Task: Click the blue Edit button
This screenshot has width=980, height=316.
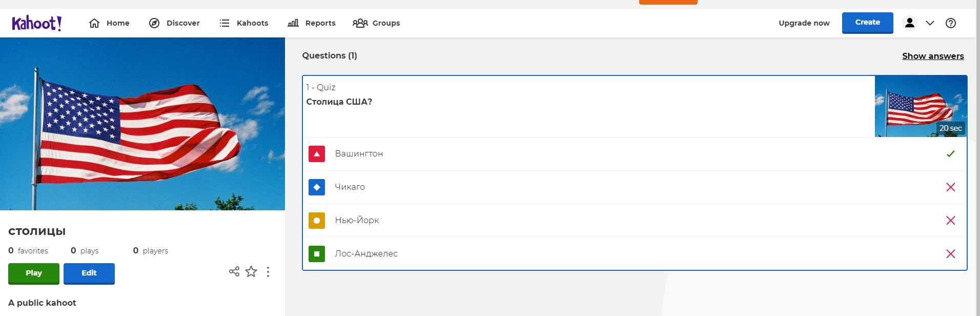Action: point(89,273)
